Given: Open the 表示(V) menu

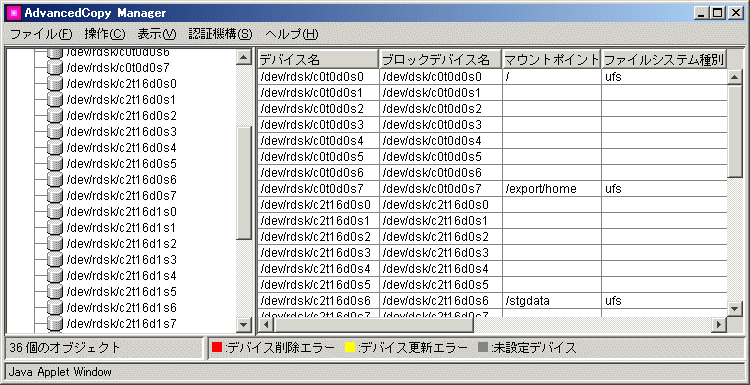Looking at the screenshot, I should point(157,34).
